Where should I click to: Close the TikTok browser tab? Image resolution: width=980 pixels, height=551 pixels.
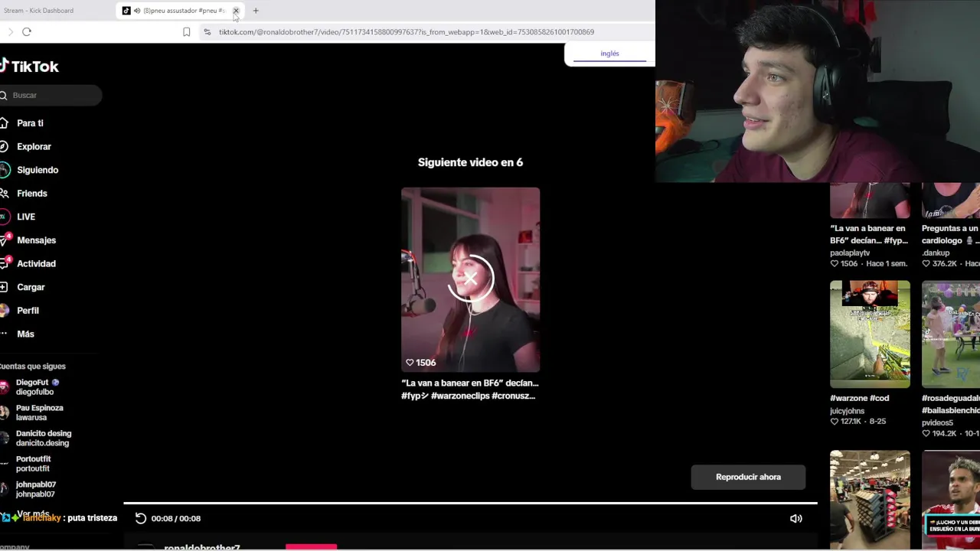tap(236, 11)
